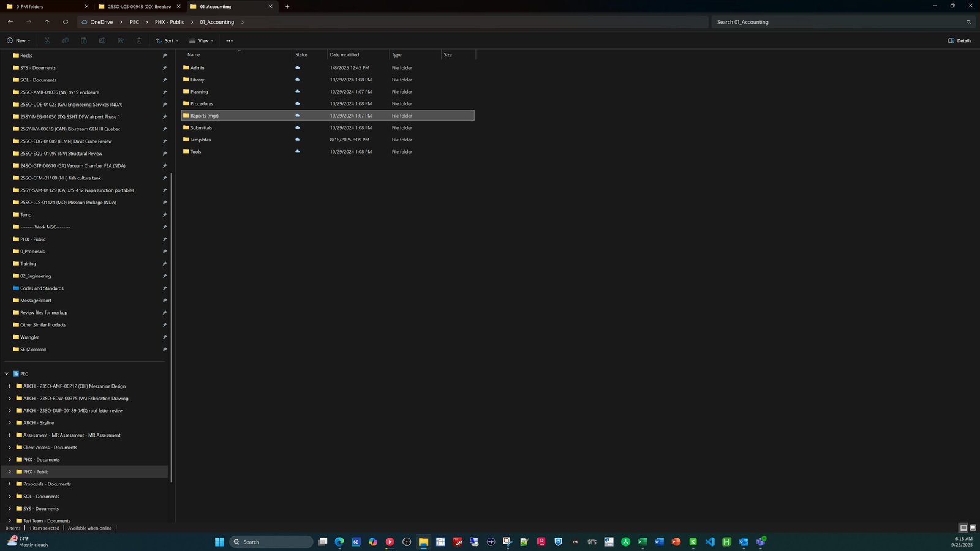Open the Sort options dropdown

(x=167, y=40)
